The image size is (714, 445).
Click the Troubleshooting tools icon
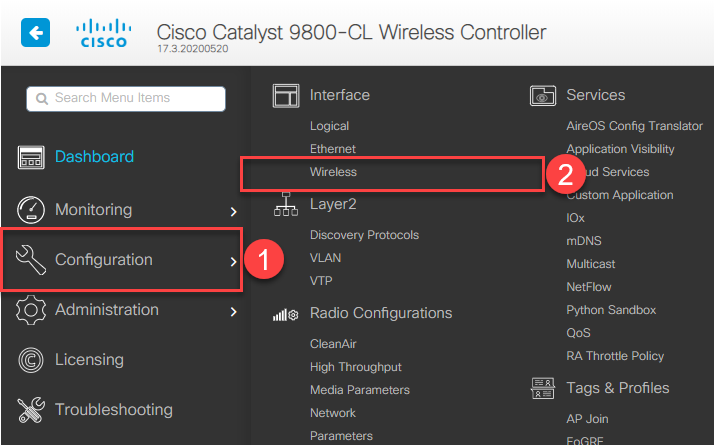click(31, 410)
